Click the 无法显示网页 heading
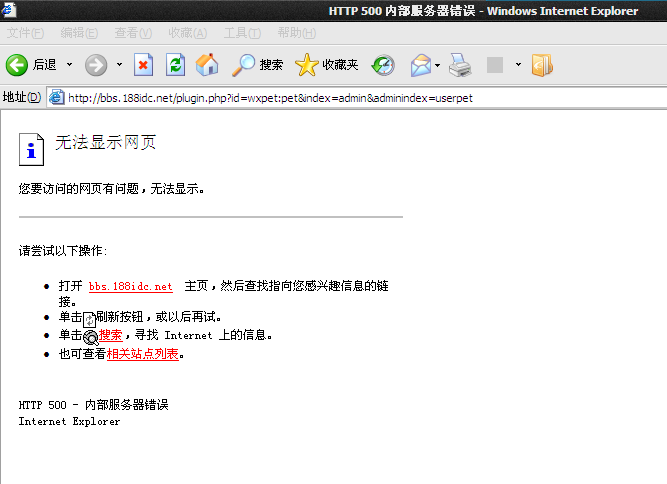 105,142
